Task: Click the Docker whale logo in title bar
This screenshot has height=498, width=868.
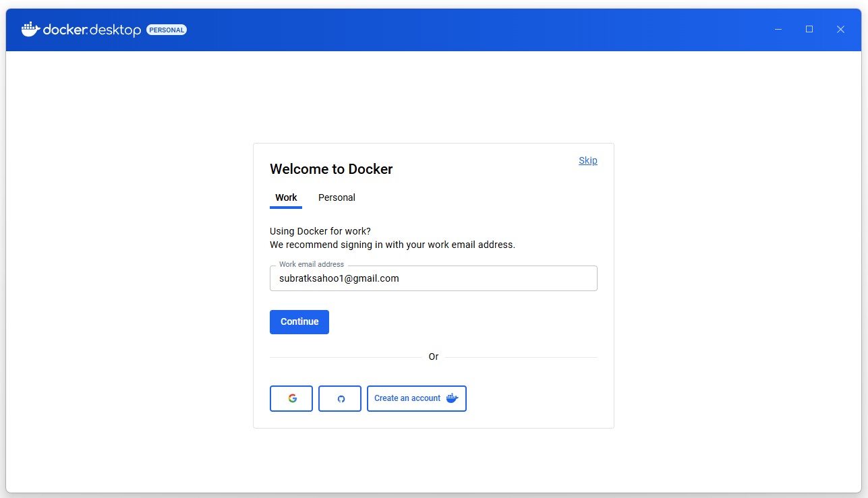Action: (30, 30)
